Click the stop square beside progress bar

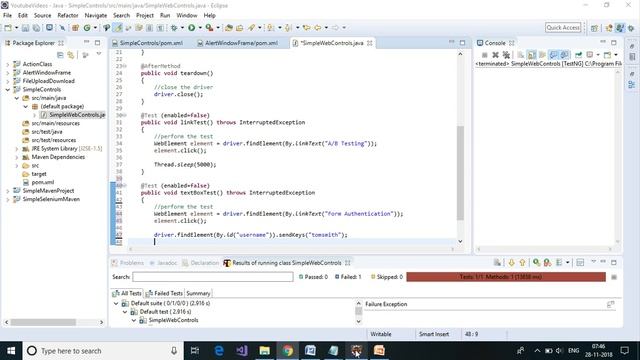(x=614, y=277)
